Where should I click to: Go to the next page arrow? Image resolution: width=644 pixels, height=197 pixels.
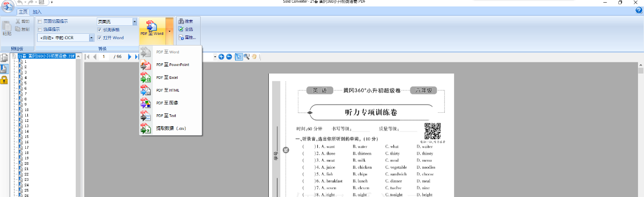tap(130, 56)
